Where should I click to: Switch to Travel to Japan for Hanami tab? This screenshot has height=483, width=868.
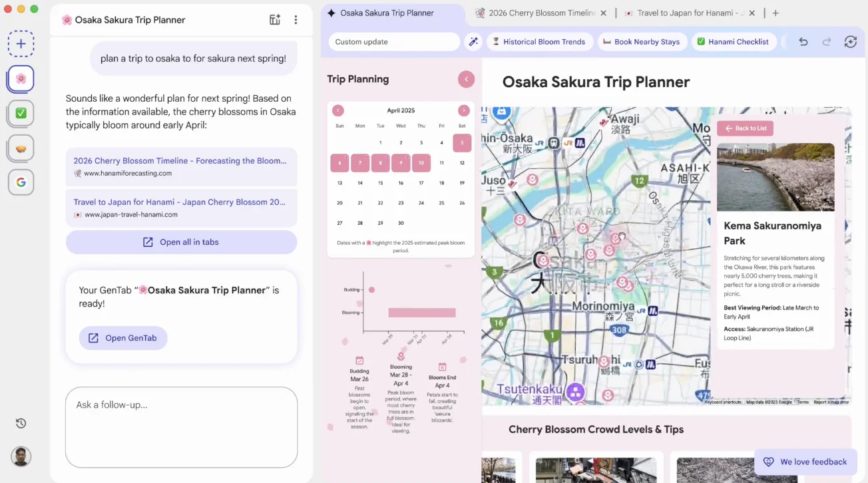coord(684,13)
